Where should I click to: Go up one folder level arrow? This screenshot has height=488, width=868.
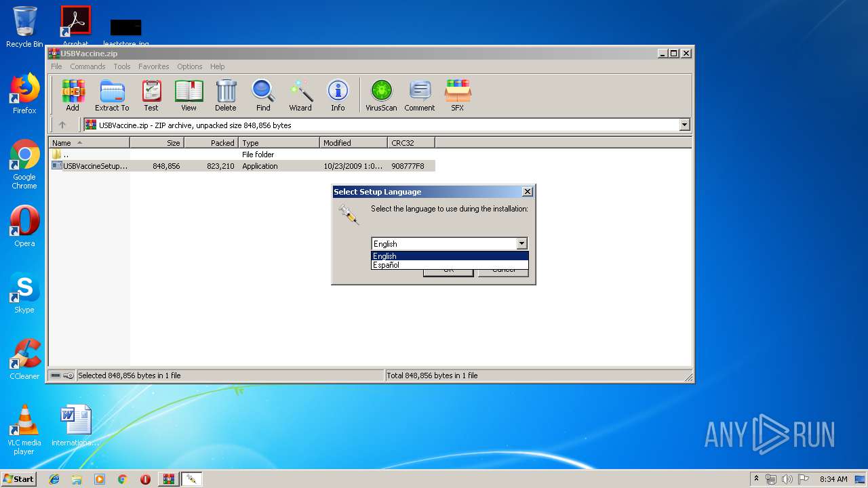point(62,125)
